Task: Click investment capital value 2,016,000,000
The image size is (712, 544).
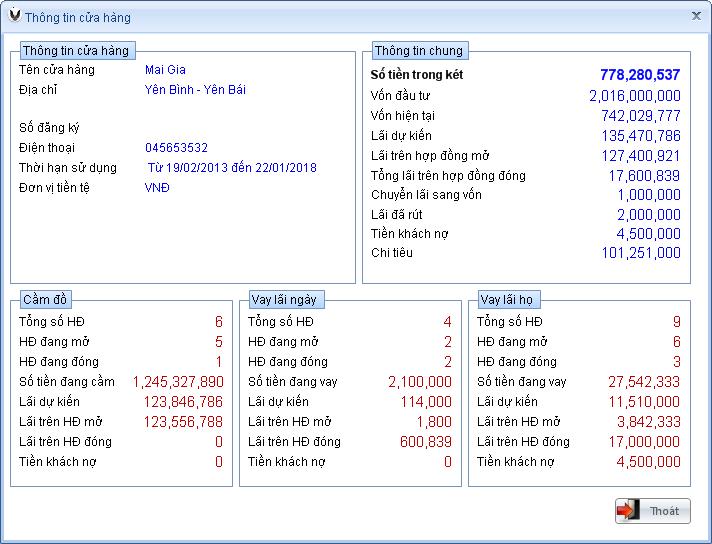Action: point(634,96)
